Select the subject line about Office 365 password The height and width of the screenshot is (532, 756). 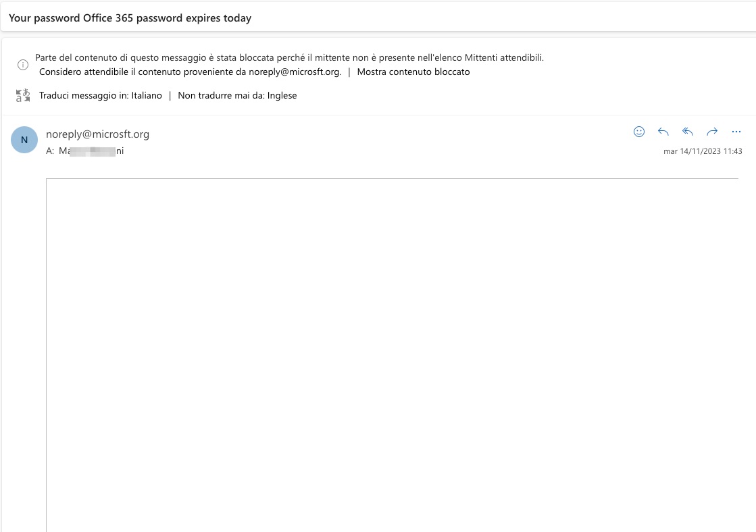coord(130,18)
